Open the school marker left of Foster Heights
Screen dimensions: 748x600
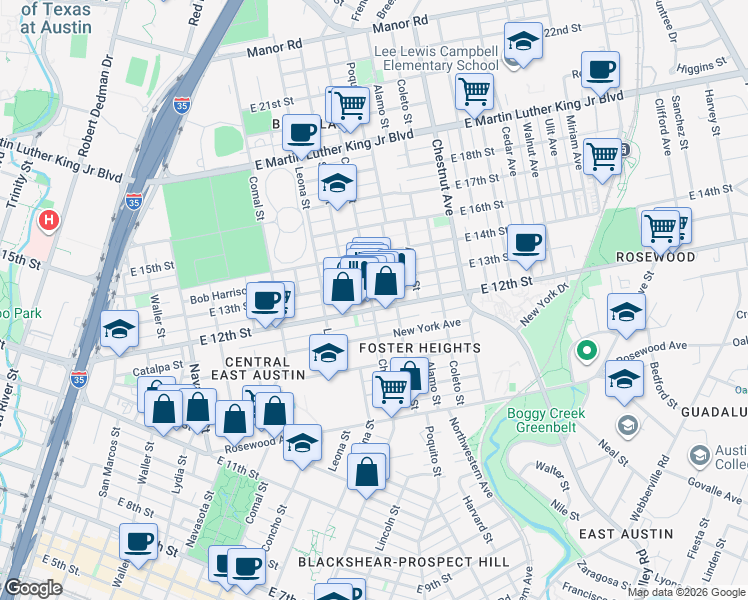(x=328, y=354)
